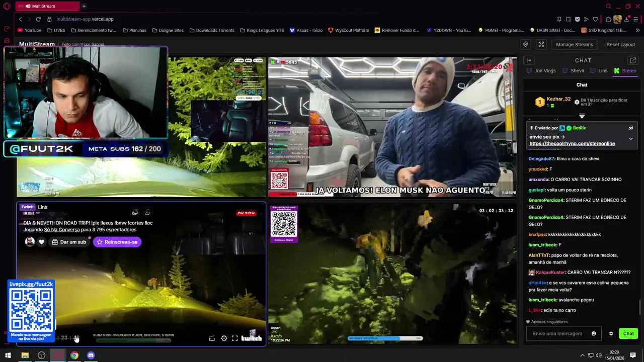Open Wyscout Platform bookmark
Screen dimensions: 644x362
point(348,30)
